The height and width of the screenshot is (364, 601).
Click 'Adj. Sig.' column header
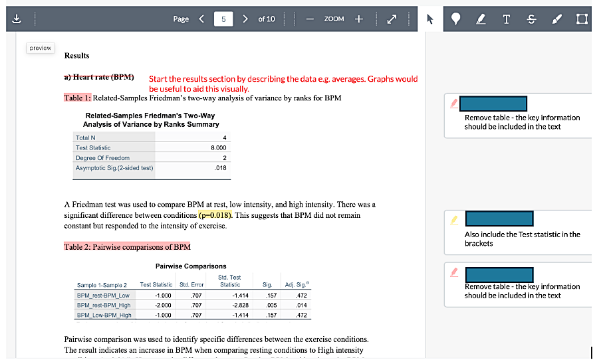(x=297, y=284)
